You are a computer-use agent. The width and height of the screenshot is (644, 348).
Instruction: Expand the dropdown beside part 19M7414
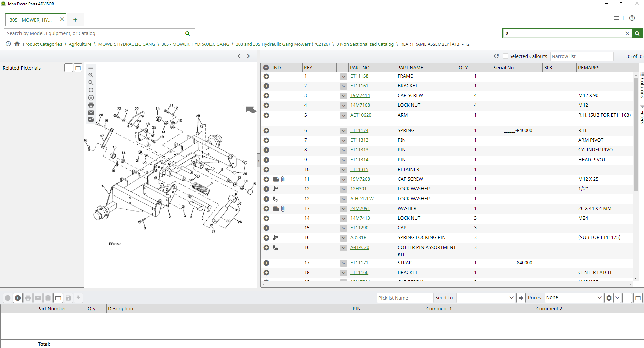click(343, 96)
